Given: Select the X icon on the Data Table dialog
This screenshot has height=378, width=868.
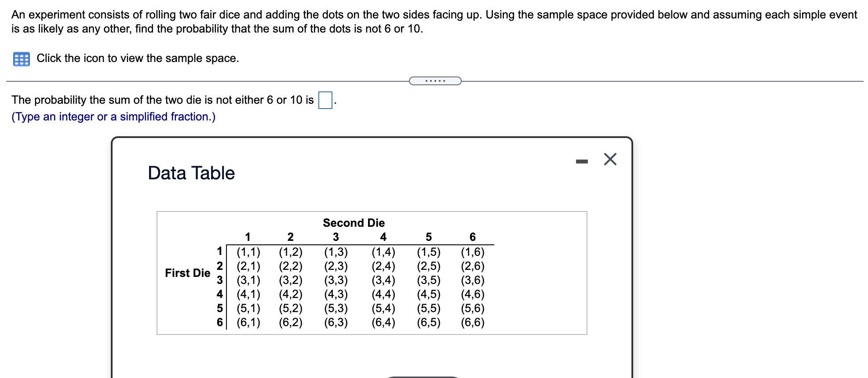Looking at the screenshot, I should tap(610, 160).
